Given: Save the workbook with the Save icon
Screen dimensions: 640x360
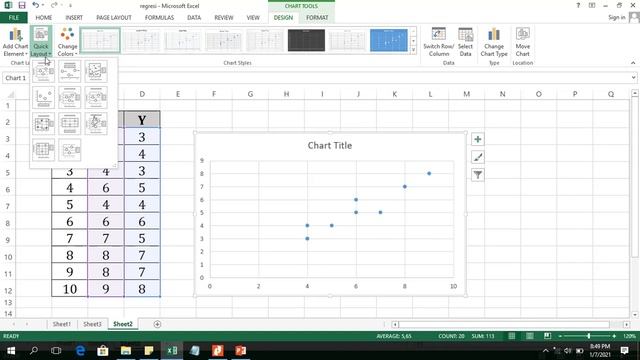Looking at the screenshot, I should point(22,5).
